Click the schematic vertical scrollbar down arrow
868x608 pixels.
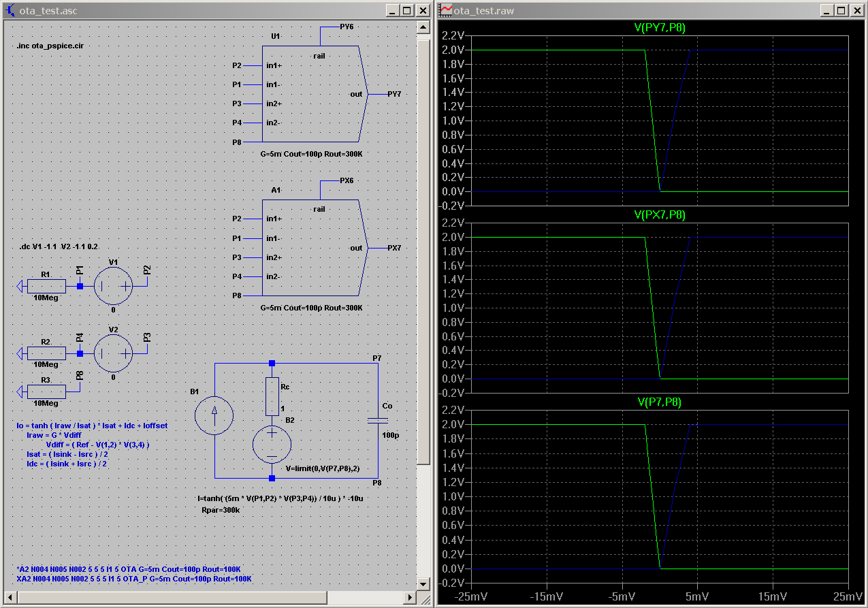423,584
